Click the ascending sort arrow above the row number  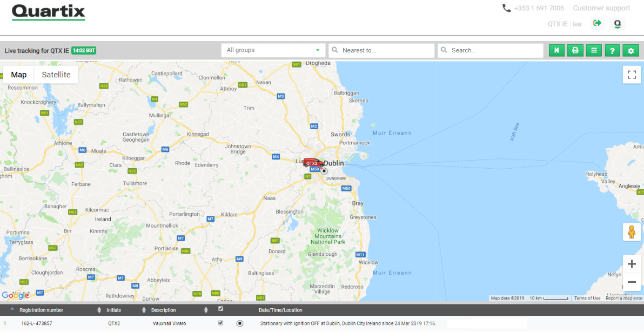pos(12,308)
